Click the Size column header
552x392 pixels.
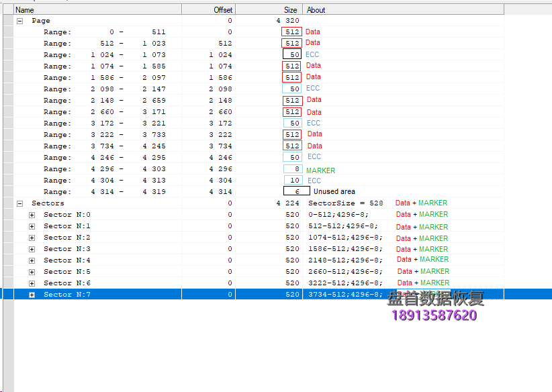pos(269,10)
